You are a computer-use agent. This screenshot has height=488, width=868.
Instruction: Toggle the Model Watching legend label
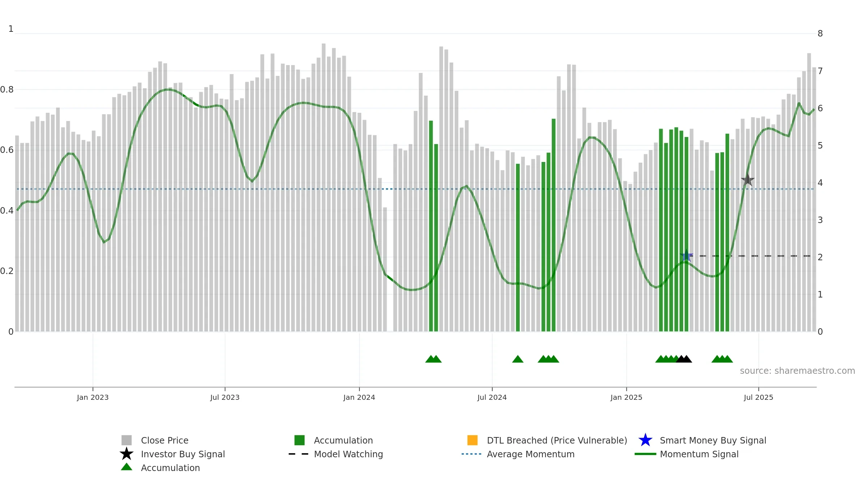(x=348, y=454)
